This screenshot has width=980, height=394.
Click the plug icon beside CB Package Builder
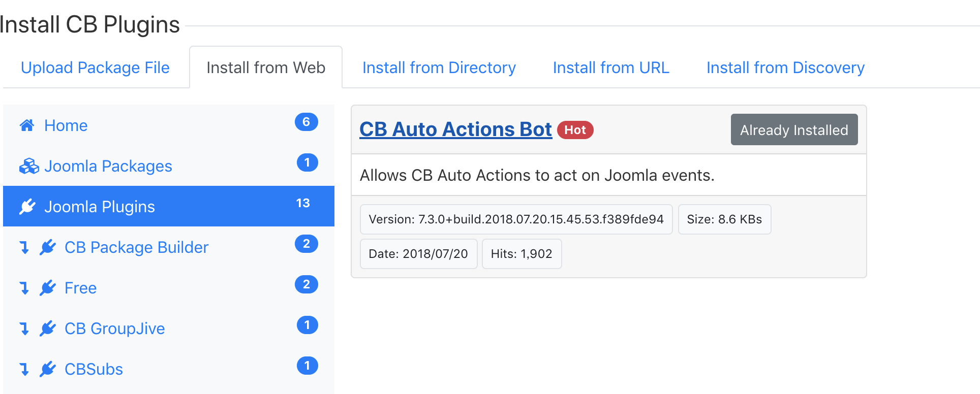click(x=48, y=247)
